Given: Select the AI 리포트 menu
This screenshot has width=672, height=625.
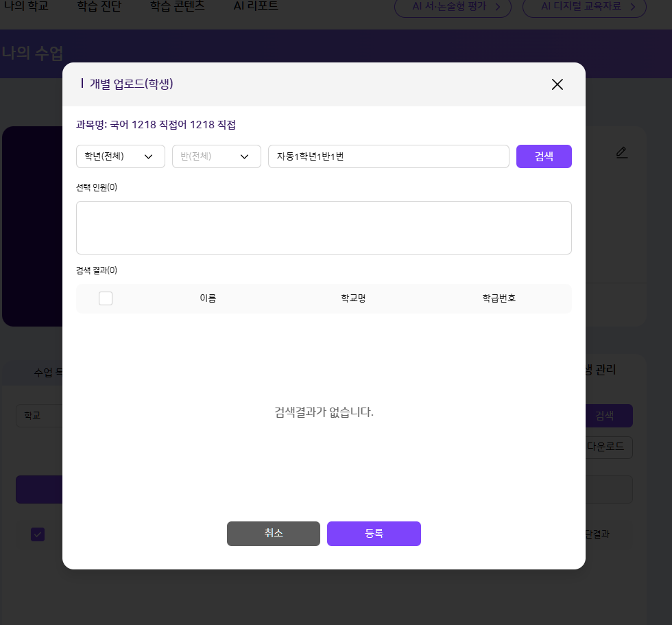Looking at the screenshot, I should tap(256, 6).
